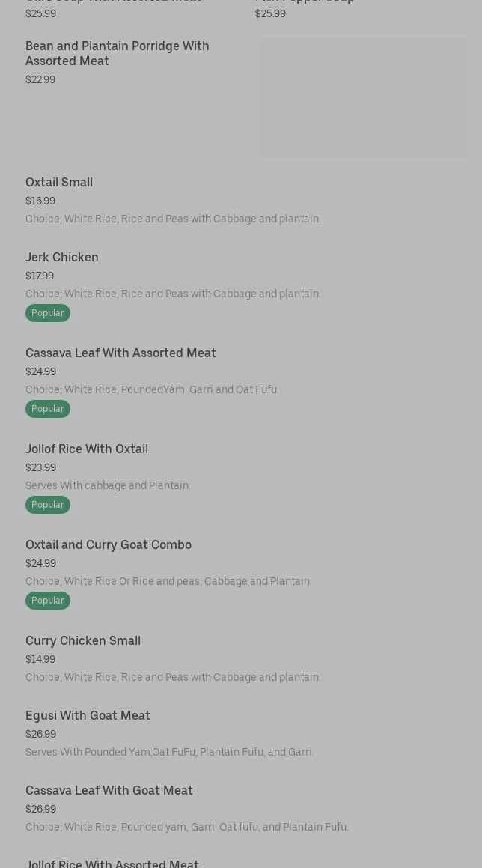Pick the Curry Chicken Small item
482x868 pixels.
(x=83, y=640)
